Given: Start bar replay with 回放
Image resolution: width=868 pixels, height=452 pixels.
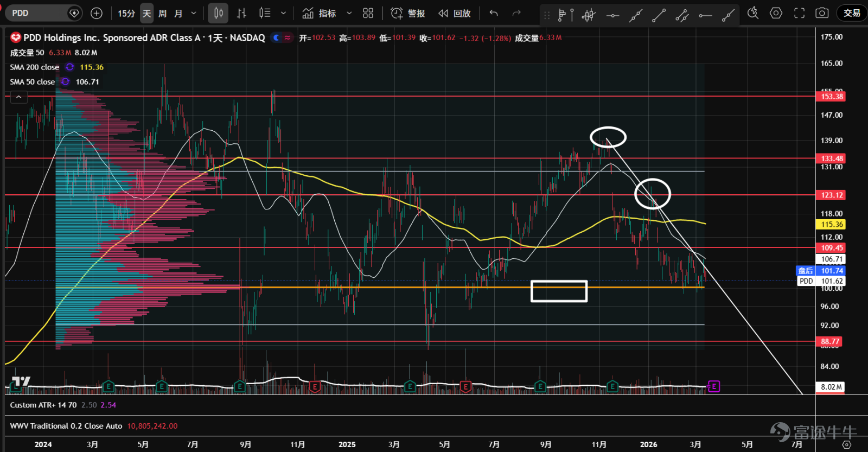Looking at the screenshot, I should point(455,13).
